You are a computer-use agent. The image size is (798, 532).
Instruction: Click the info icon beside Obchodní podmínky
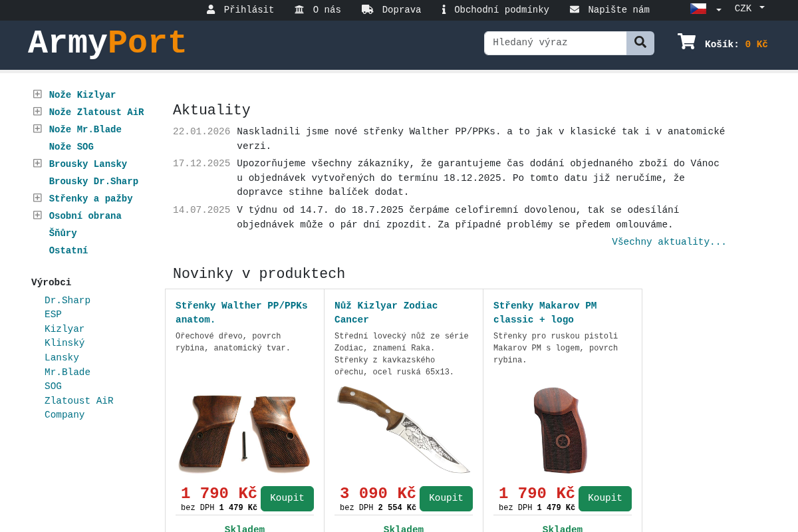tap(444, 9)
